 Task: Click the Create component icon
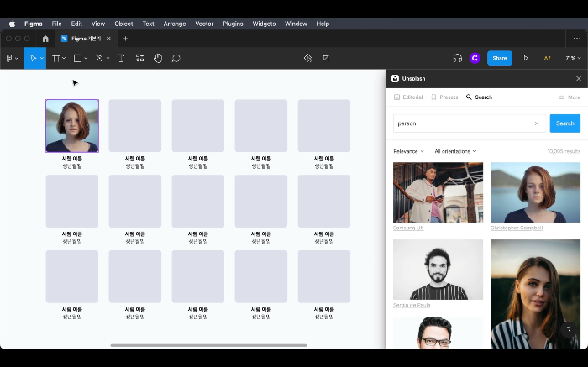[x=308, y=58]
